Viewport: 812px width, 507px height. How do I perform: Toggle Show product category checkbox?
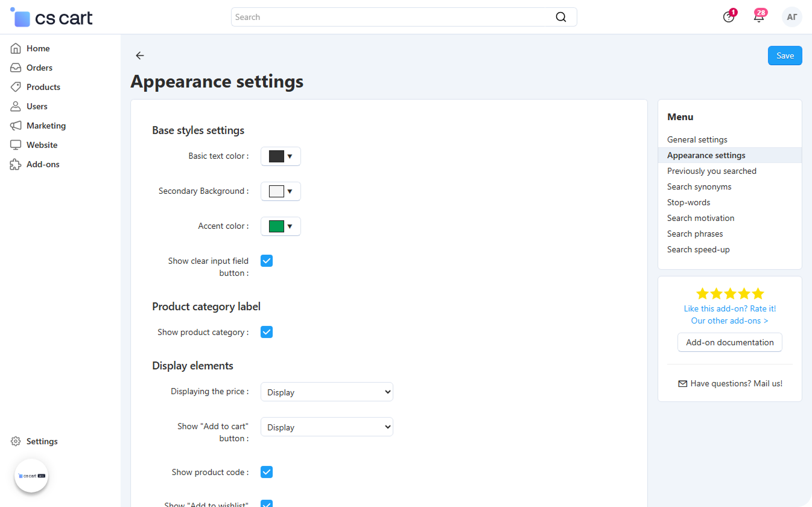(x=267, y=332)
